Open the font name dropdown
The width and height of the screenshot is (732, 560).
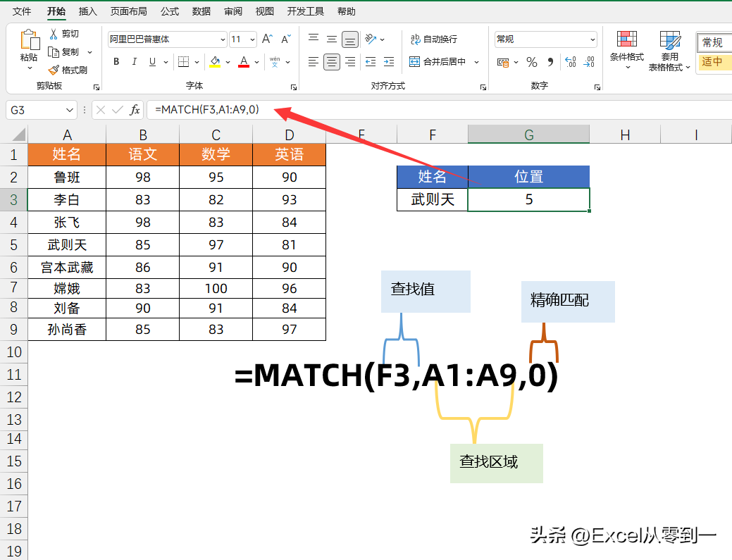click(x=223, y=39)
